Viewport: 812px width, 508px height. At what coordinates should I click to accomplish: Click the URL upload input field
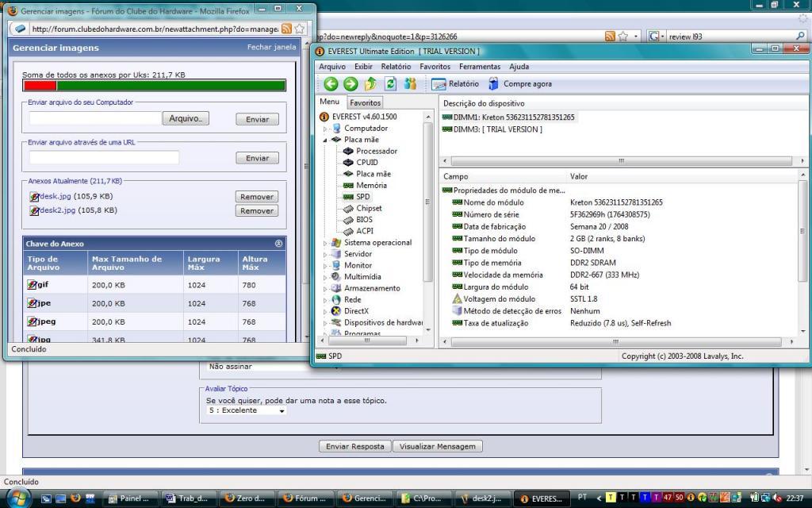104,158
